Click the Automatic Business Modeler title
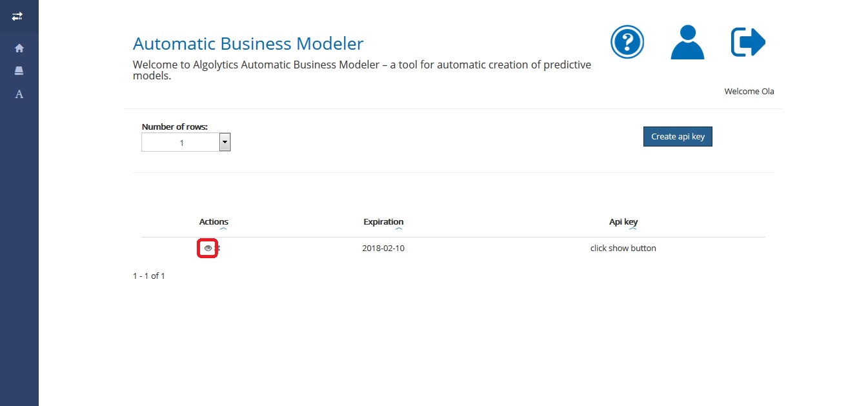The height and width of the screenshot is (406, 868). [x=248, y=44]
